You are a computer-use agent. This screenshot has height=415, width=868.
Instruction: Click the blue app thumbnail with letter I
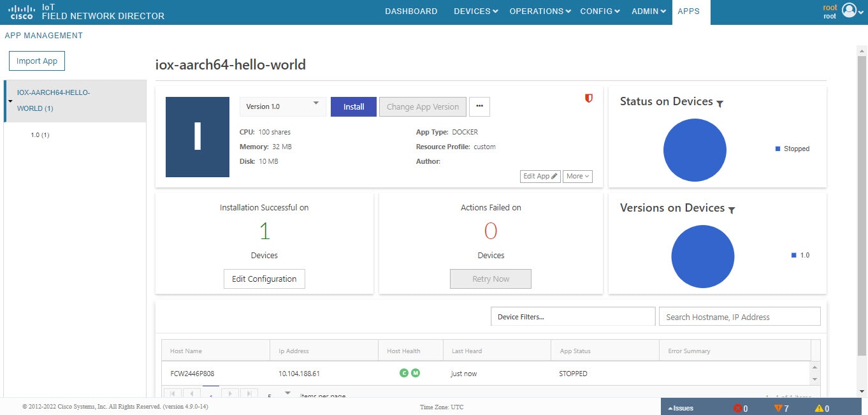198,137
